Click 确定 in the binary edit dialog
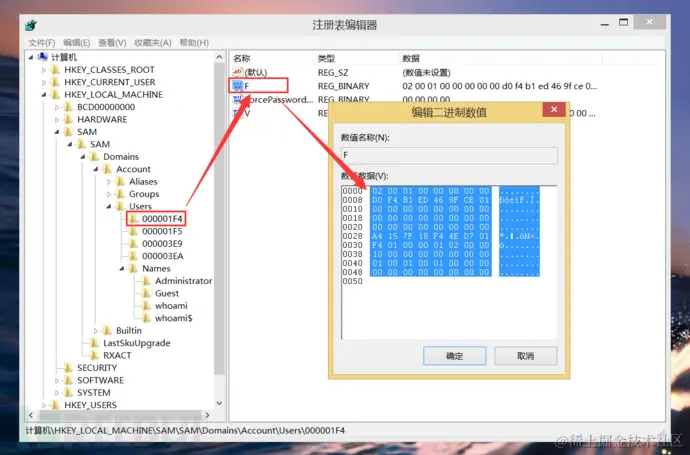The height and width of the screenshot is (455, 690). [x=455, y=356]
